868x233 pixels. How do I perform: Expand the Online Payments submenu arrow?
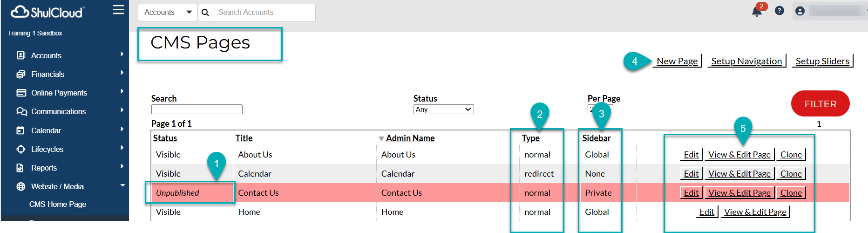pos(122,91)
